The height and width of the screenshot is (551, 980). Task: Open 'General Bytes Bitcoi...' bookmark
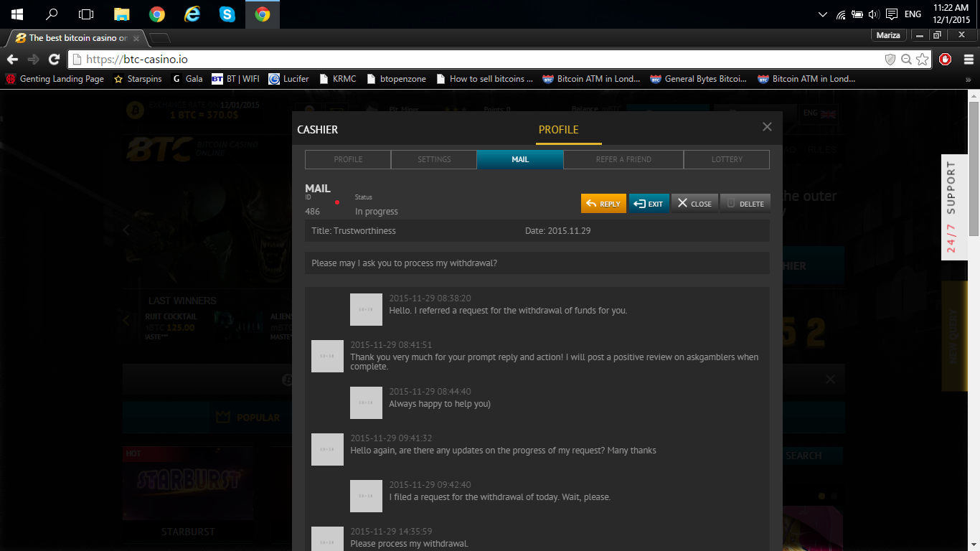(699, 79)
